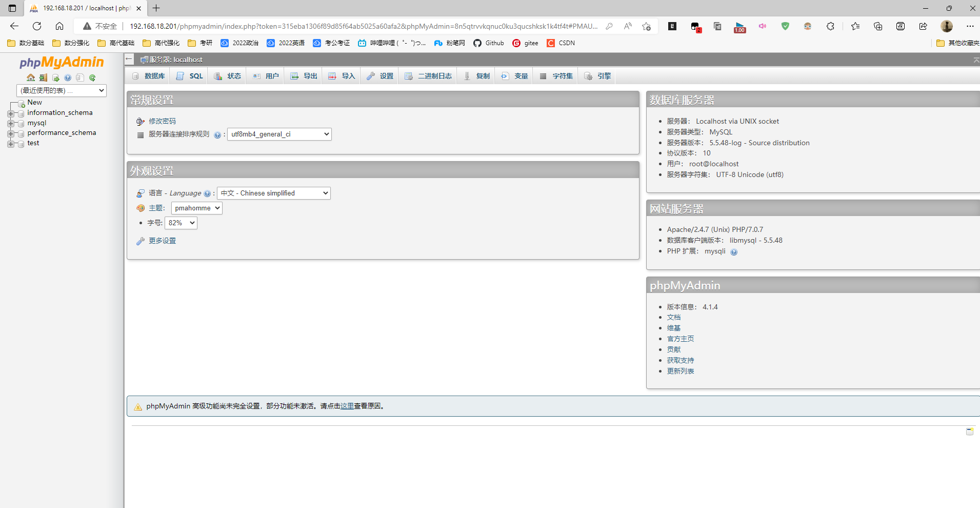Click the home icon in phpMyAdmin sidebar

[31, 77]
